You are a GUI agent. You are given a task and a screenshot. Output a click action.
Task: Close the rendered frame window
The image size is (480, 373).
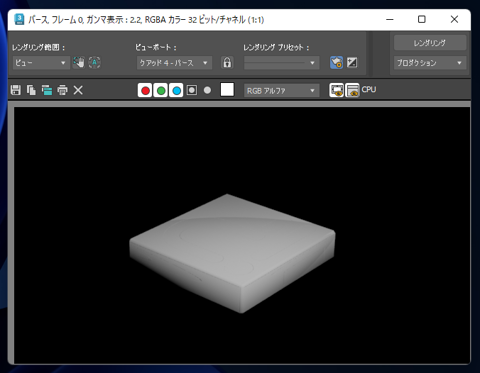click(x=454, y=19)
